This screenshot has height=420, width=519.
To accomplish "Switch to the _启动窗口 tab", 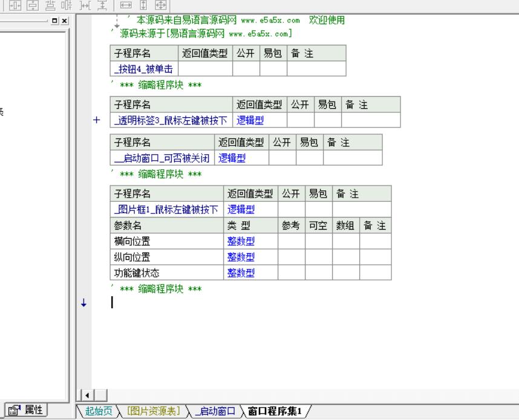I will [215, 411].
